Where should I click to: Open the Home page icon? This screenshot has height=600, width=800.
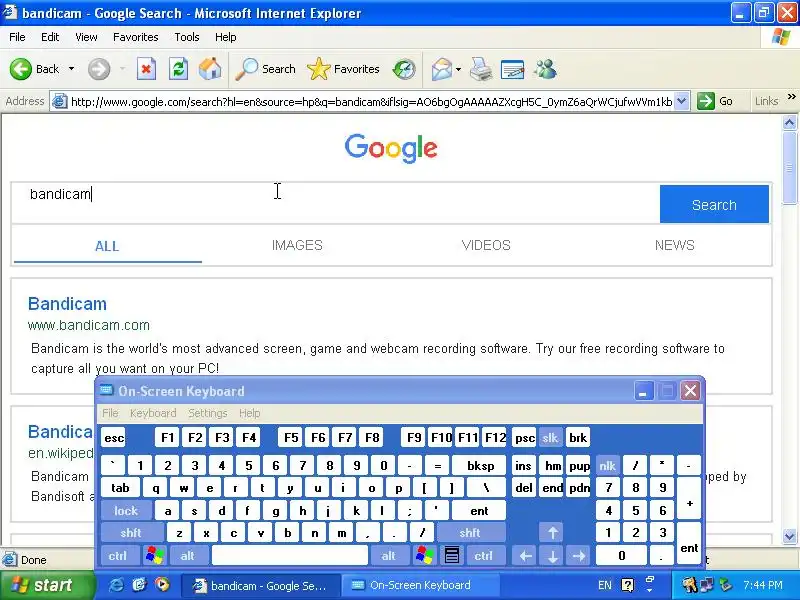(x=210, y=69)
